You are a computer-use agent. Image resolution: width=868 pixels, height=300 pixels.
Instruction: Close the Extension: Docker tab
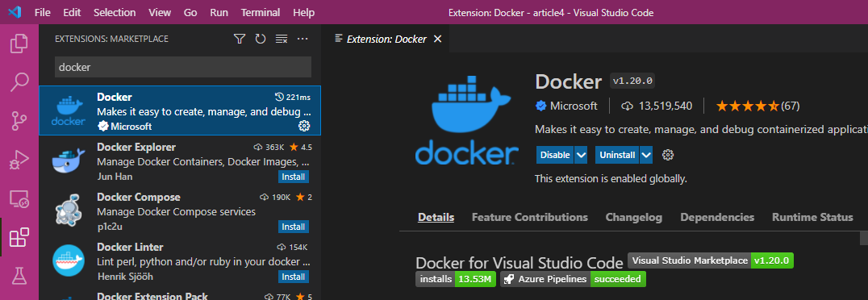pyautogui.click(x=437, y=39)
